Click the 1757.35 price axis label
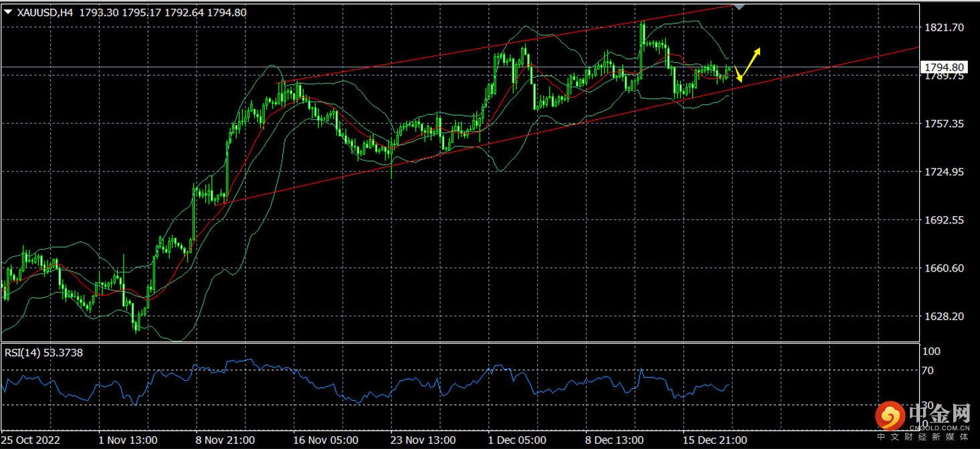This screenshot has height=449, width=980. (x=943, y=124)
